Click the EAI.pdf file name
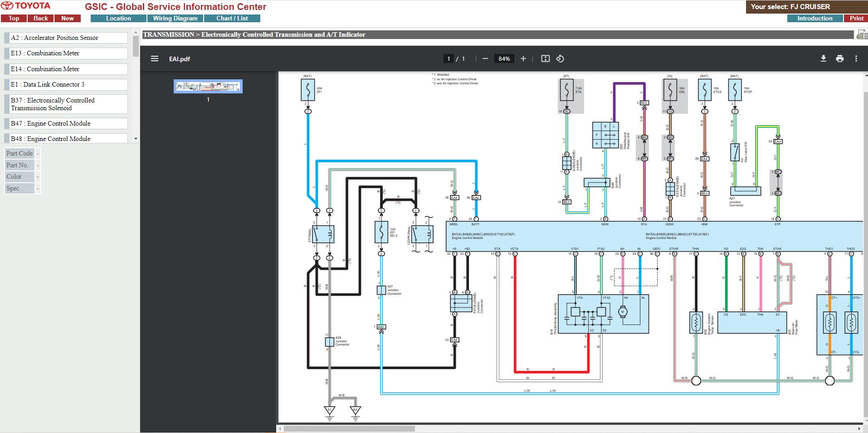The height and width of the screenshot is (433, 868). pyautogui.click(x=180, y=59)
